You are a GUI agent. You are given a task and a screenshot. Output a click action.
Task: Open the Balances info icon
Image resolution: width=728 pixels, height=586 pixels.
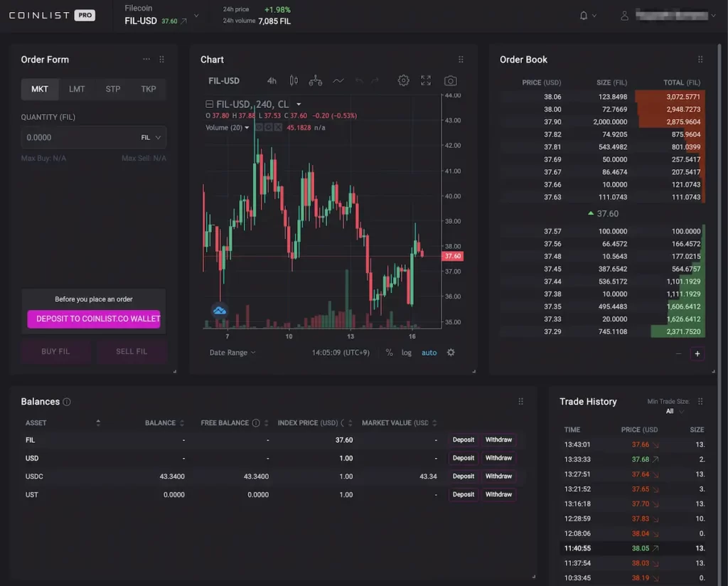(67, 402)
